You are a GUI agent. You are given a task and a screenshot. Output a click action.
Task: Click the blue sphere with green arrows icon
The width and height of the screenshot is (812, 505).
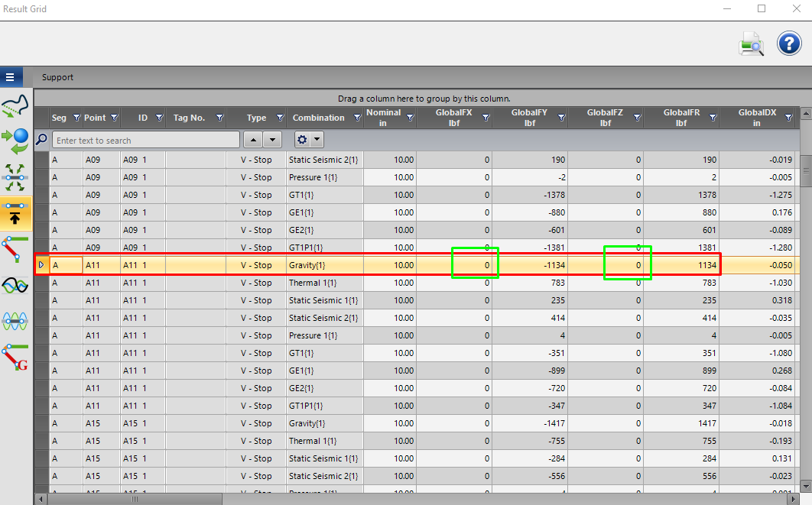(x=15, y=141)
